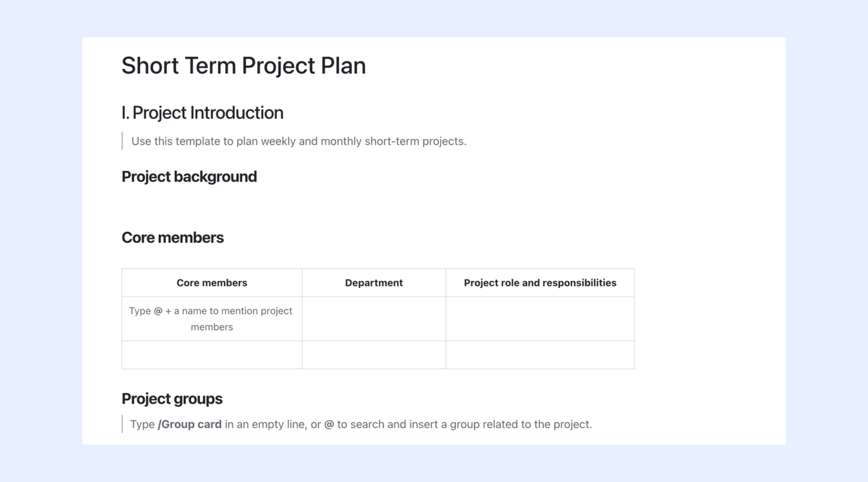Click the bold /Group card text
This screenshot has height=482, width=868.
tap(190, 425)
